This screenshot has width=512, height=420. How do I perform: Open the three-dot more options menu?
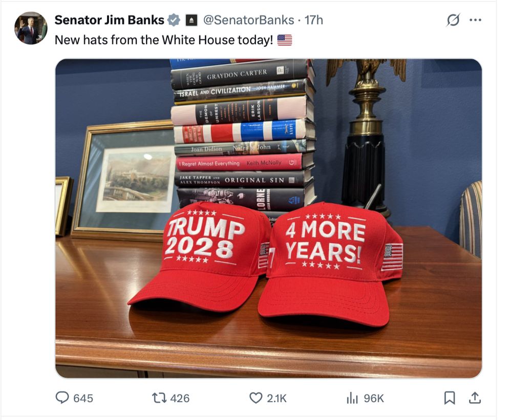(x=475, y=20)
